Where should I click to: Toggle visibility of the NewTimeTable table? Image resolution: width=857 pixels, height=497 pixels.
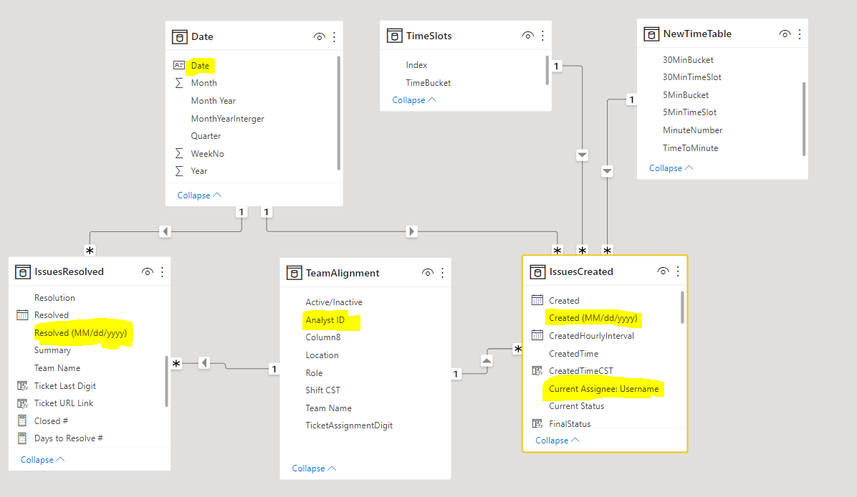tap(784, 34)
